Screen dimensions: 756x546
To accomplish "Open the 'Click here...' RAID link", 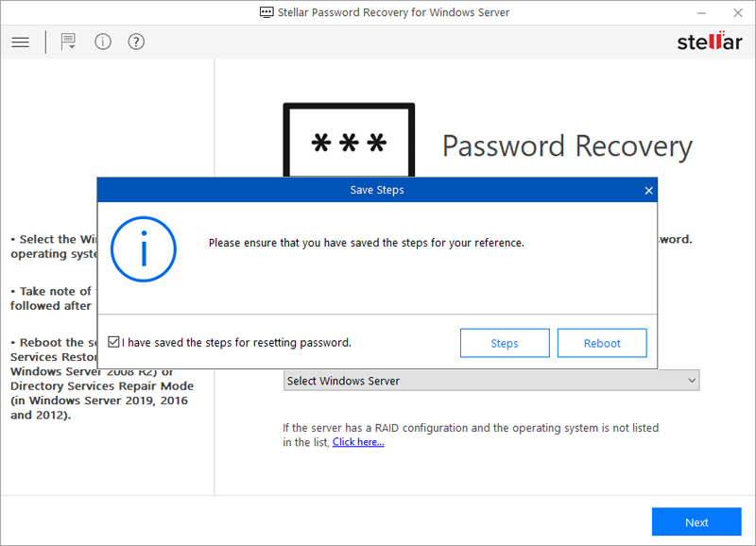I will [x=358, y=442].
